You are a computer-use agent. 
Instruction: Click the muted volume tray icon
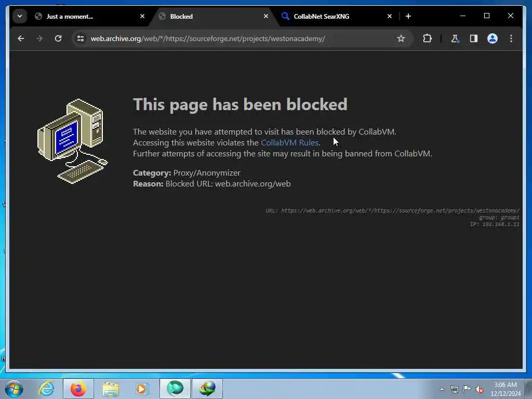(x=480, y=390)
